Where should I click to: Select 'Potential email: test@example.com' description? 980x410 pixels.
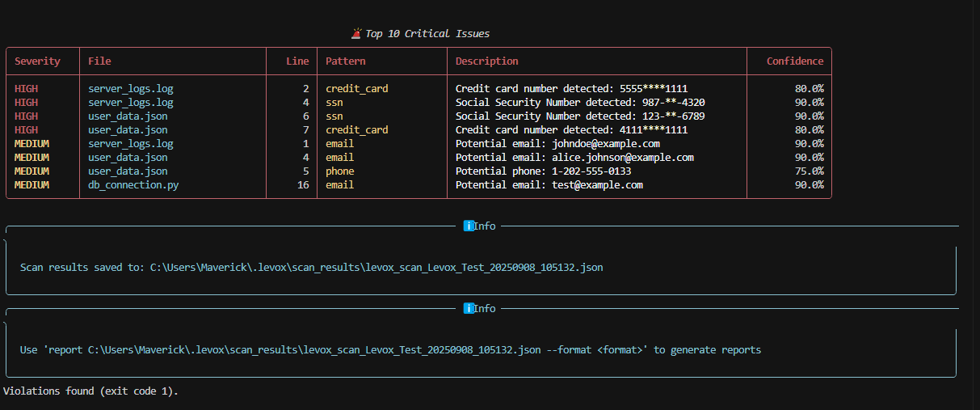[549, 185]
